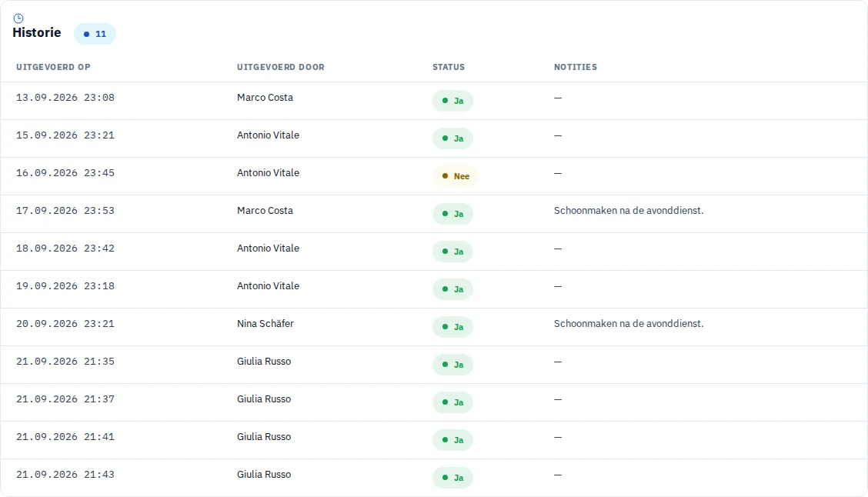Click Marco Costa in the 13.09.2026 row
Viewport: 868px width, 497px height.
click(x=265, y=98)
